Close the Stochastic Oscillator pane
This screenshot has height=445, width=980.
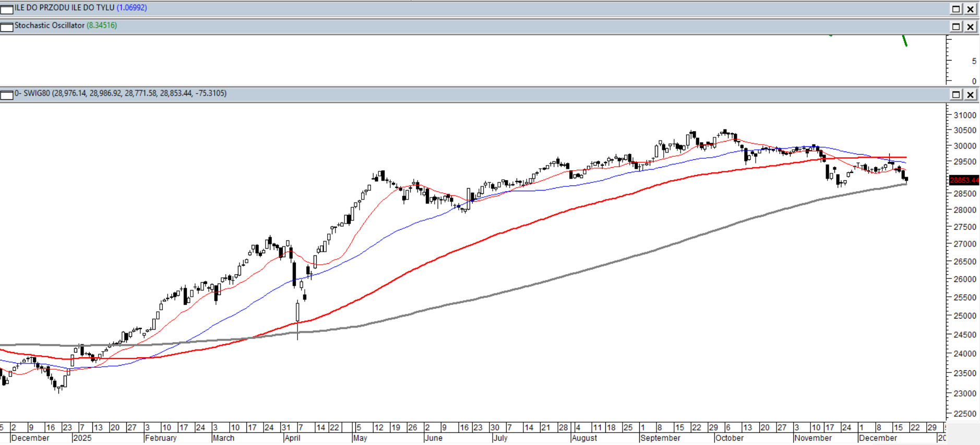(x=970, y=27)
